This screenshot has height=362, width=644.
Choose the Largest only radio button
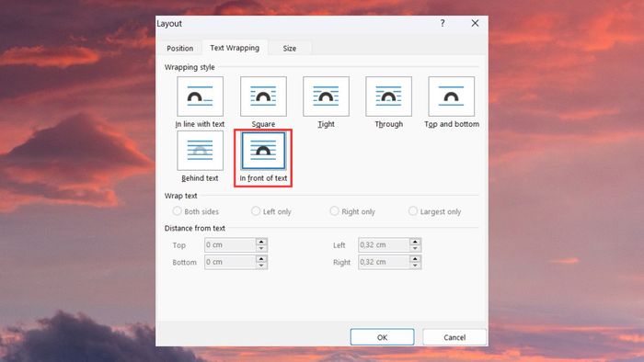point(413,211)
